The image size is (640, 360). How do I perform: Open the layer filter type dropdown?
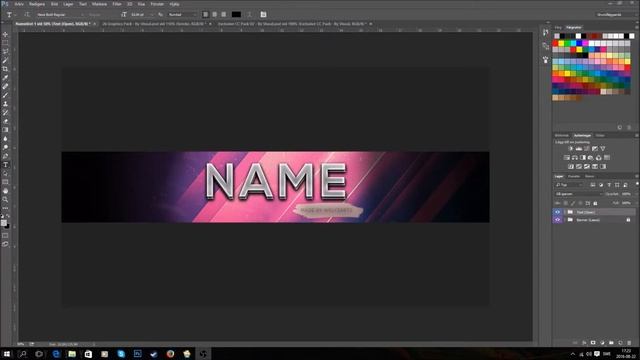point(569,185)
